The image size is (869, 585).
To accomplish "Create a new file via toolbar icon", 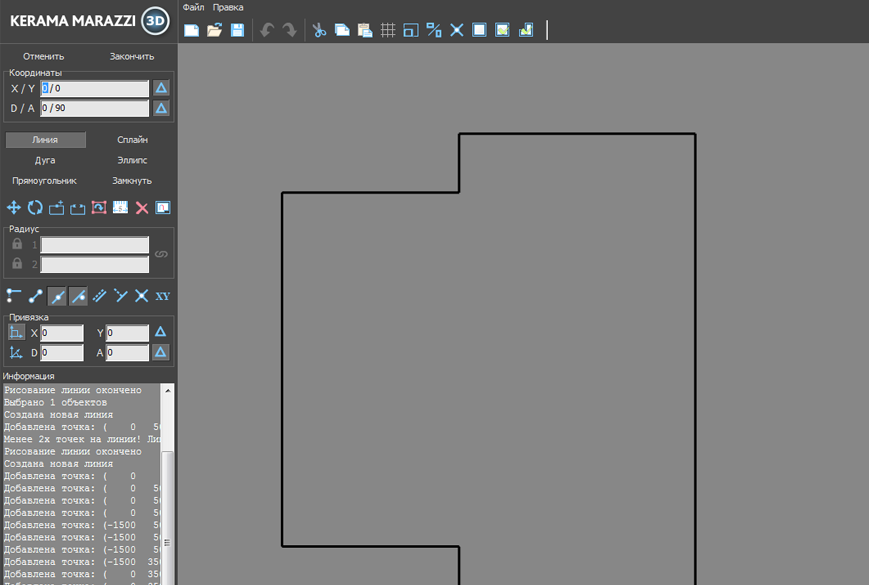I will click(191, 30).
